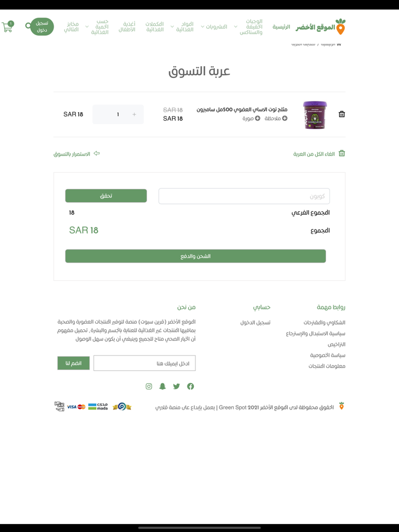
Task: Select أغذية الأطفال in the navigation
Action: pyautogui.click(x=129, y=26)
